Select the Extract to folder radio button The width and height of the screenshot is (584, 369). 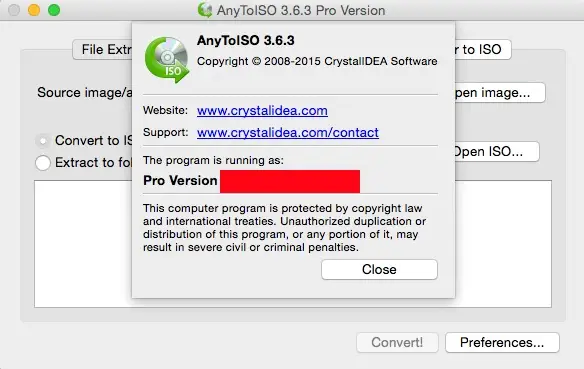pyautogui.click(x=43, y=163)
